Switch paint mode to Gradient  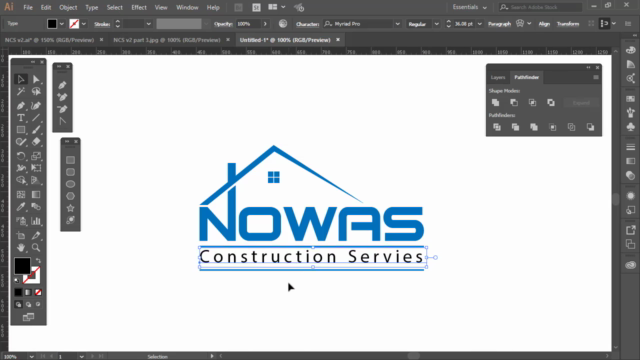(28, 292)
